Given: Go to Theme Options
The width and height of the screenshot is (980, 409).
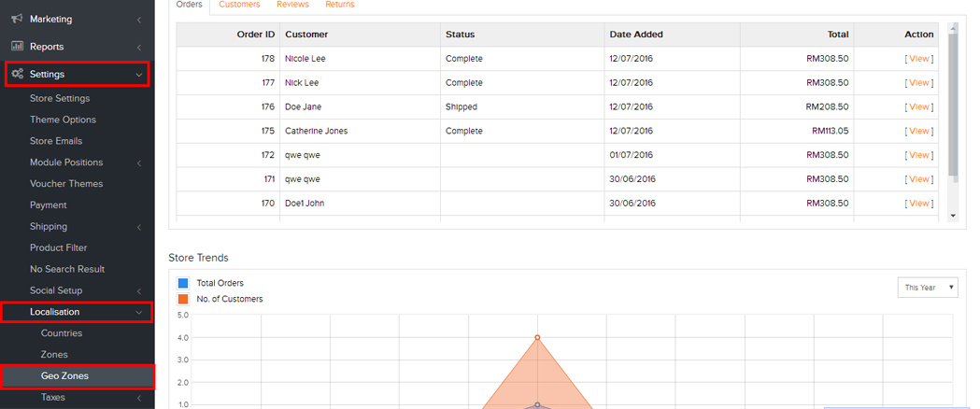Looking at the screenshot, I should pos(63,120).
